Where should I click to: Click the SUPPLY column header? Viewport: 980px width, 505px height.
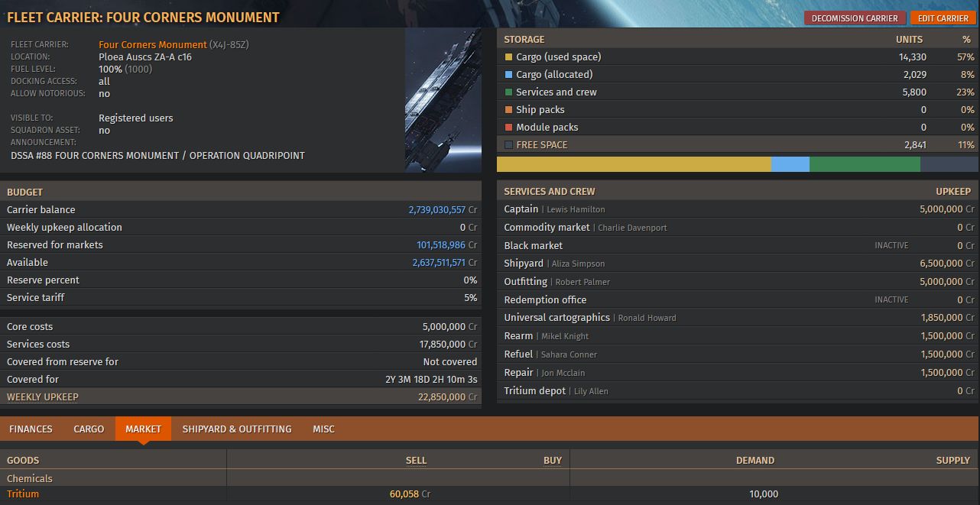point(953,461)
